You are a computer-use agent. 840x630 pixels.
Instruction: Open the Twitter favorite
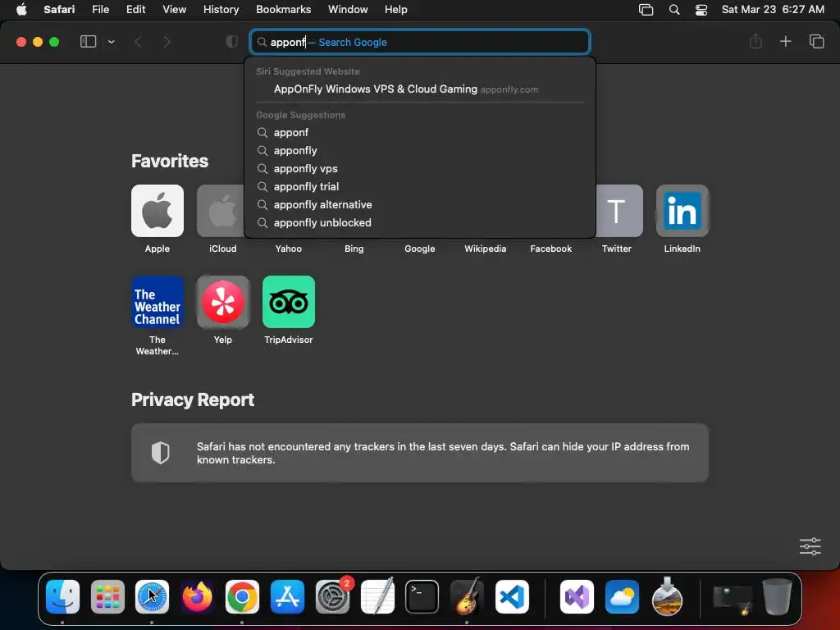(619, 211)
